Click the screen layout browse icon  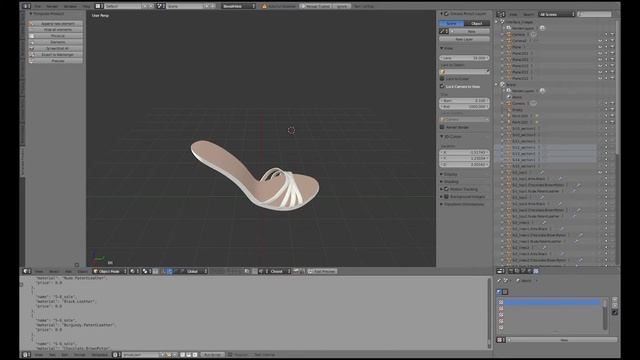point(99,6)
